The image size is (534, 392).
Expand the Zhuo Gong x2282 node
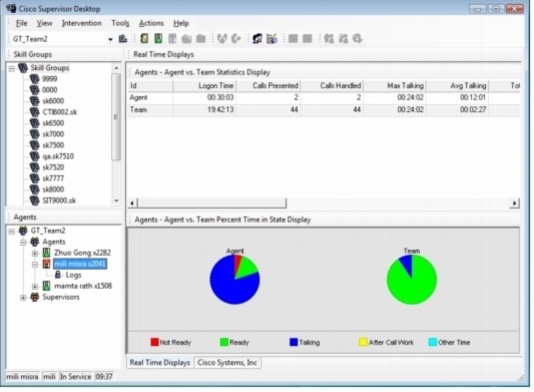click(x=35, y=253)
